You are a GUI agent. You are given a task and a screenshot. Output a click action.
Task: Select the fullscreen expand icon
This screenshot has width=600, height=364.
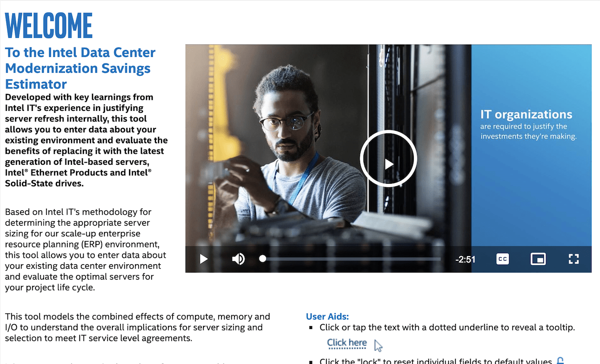coord(573,259)
